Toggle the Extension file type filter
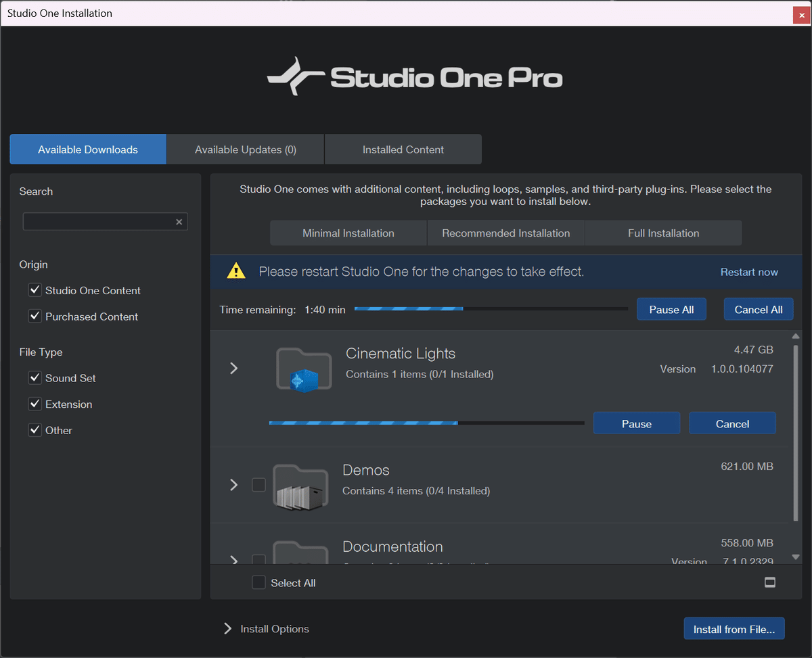 (35, 404)
